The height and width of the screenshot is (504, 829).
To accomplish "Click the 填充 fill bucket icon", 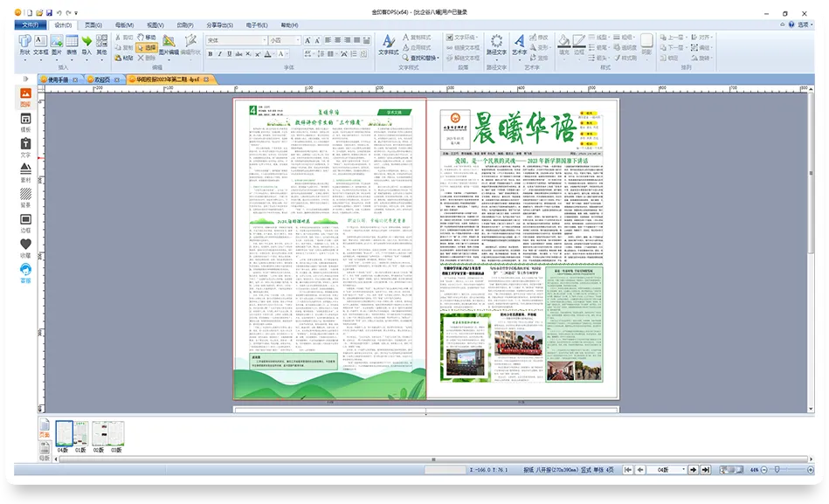I will 564,44.
